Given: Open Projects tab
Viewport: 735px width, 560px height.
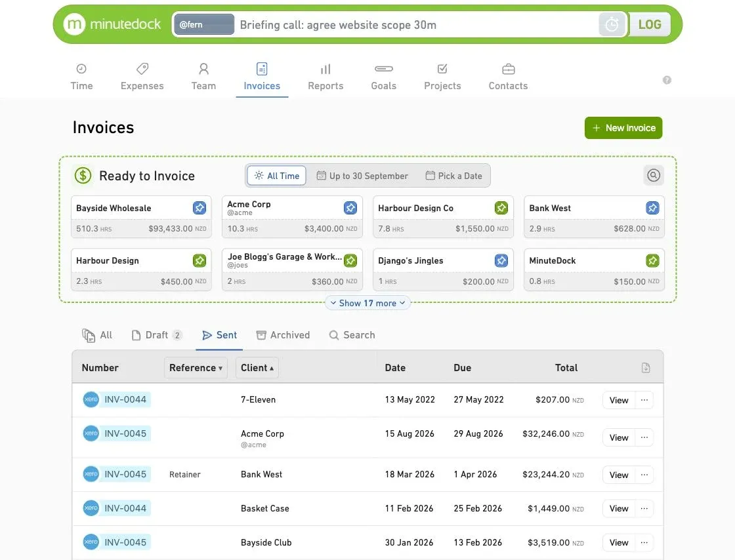Looking at the screenshot, I should coord(442,77).
